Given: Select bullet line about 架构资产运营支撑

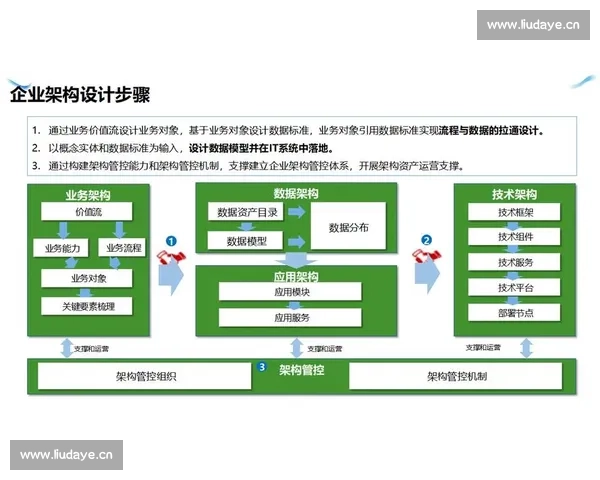Looking at the screenshot, I should pos(248,166).
